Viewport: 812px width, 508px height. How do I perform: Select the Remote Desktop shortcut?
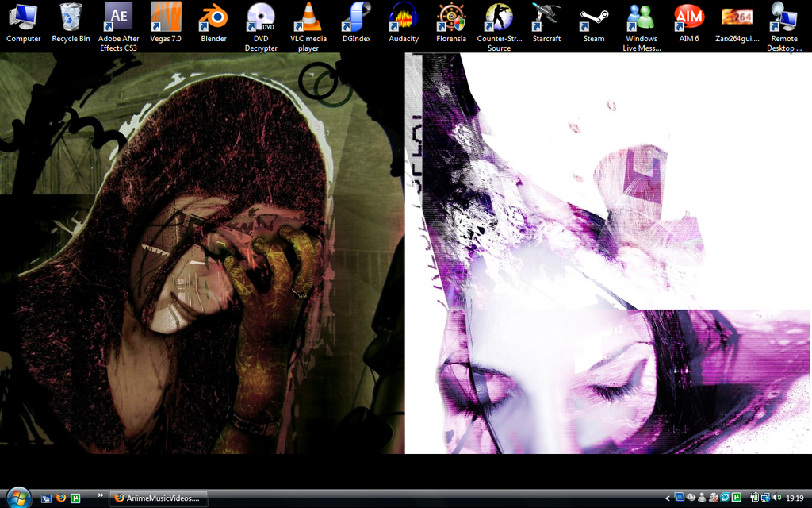click(x=784, y=27)
